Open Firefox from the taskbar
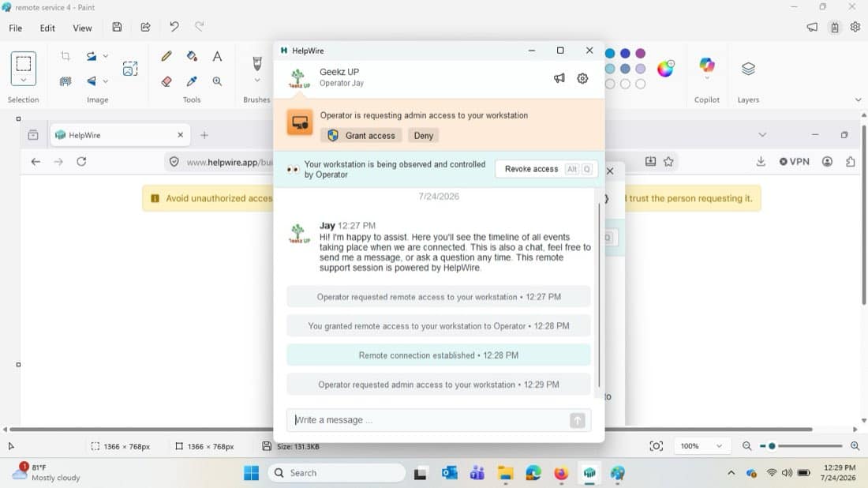This screenshot has width=868, height=488. pos(561,473)
